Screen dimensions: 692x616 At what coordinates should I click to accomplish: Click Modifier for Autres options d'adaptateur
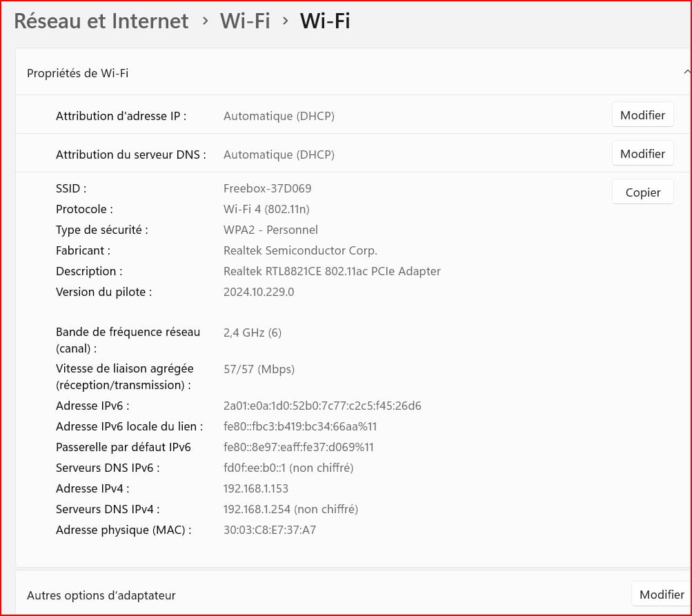tap(661, 595)
